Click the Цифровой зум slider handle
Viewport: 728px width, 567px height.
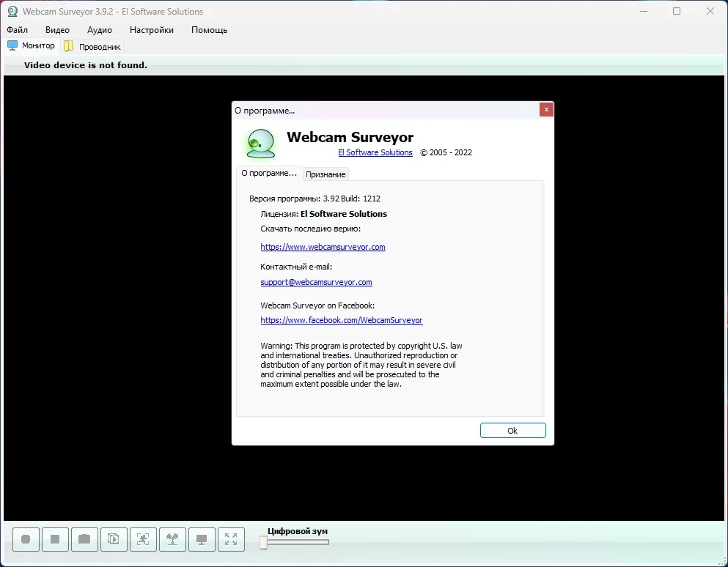(263, 542)
